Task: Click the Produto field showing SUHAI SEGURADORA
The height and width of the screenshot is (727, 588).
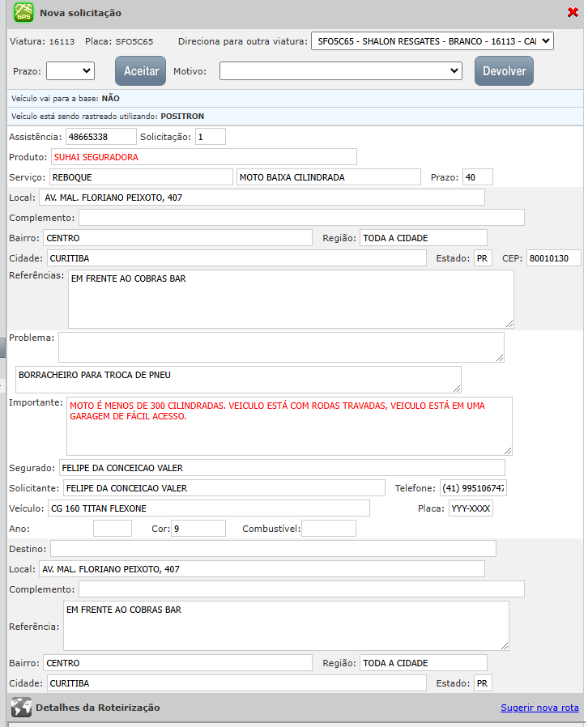Action: (203, 157)
